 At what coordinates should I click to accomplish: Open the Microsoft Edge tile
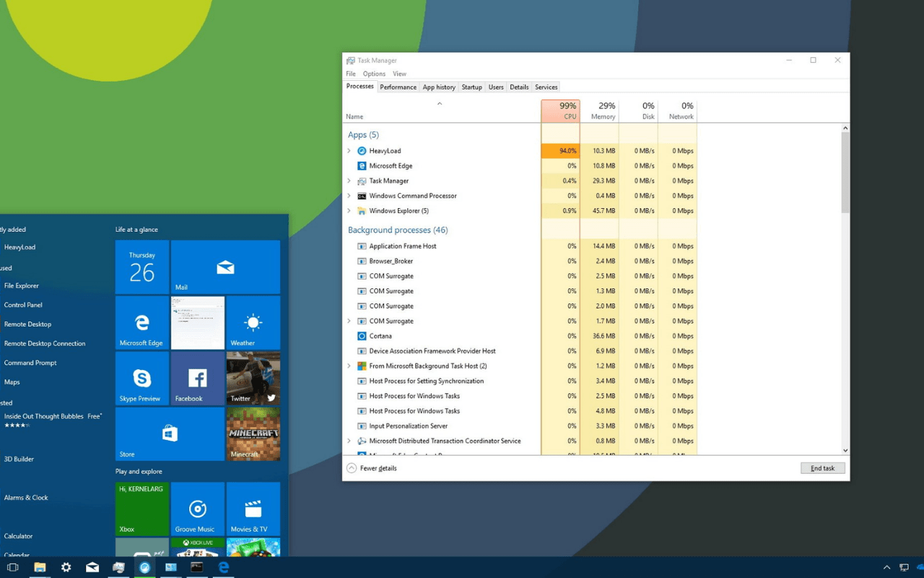coord(141,323)
